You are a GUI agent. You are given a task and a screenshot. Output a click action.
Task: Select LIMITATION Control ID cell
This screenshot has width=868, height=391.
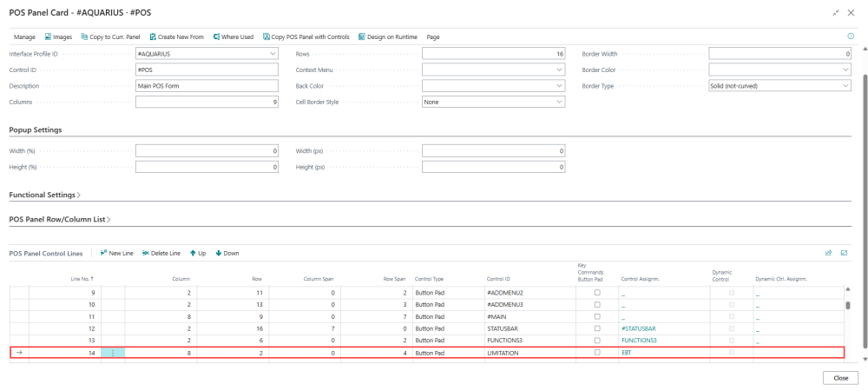[x=529, y=353]
